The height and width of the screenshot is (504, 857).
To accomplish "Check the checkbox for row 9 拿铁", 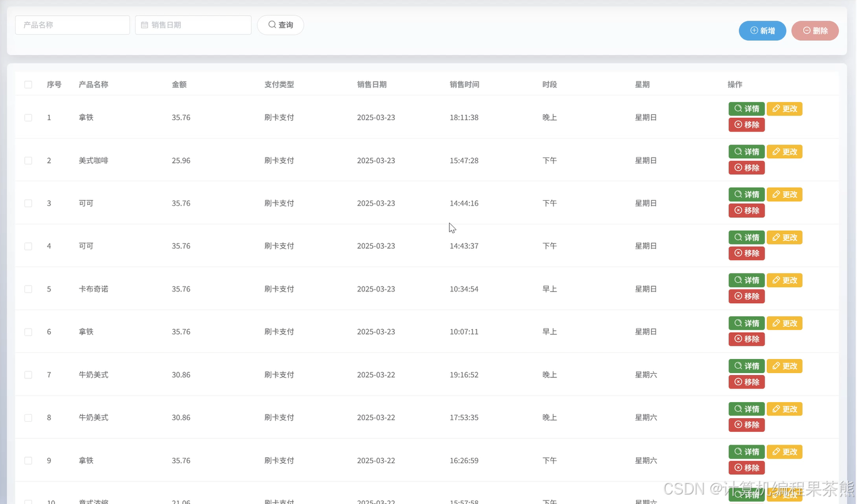I will [x=28, y=461].
